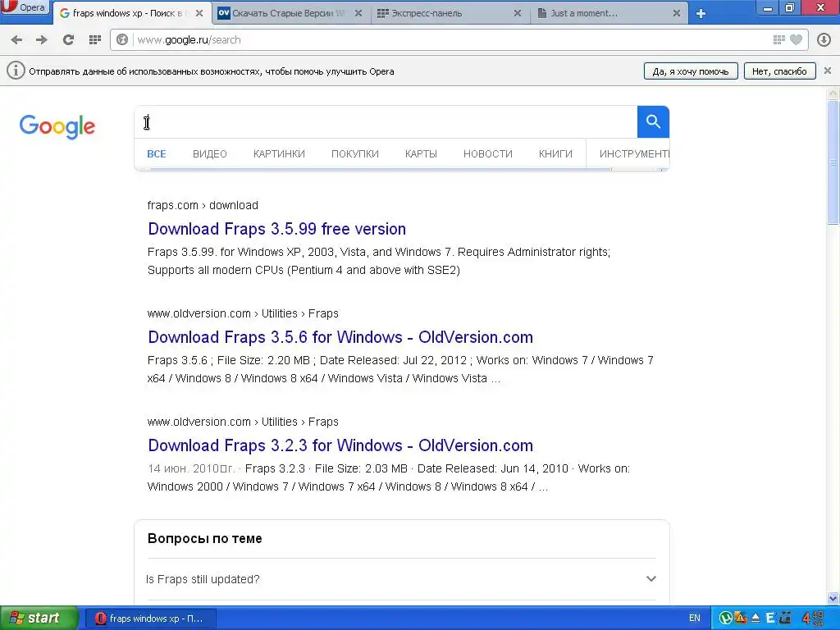Close the 'Скачать Старые Версии' tab

coord(358,13)
